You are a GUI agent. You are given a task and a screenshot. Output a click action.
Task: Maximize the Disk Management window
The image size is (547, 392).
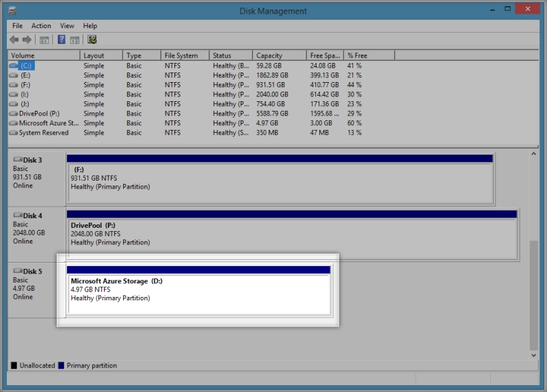[507, 9]
